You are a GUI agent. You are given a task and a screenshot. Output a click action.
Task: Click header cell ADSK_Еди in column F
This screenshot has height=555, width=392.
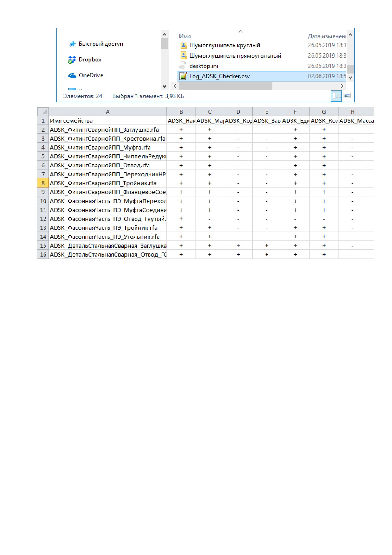click(x=295, y=120)
